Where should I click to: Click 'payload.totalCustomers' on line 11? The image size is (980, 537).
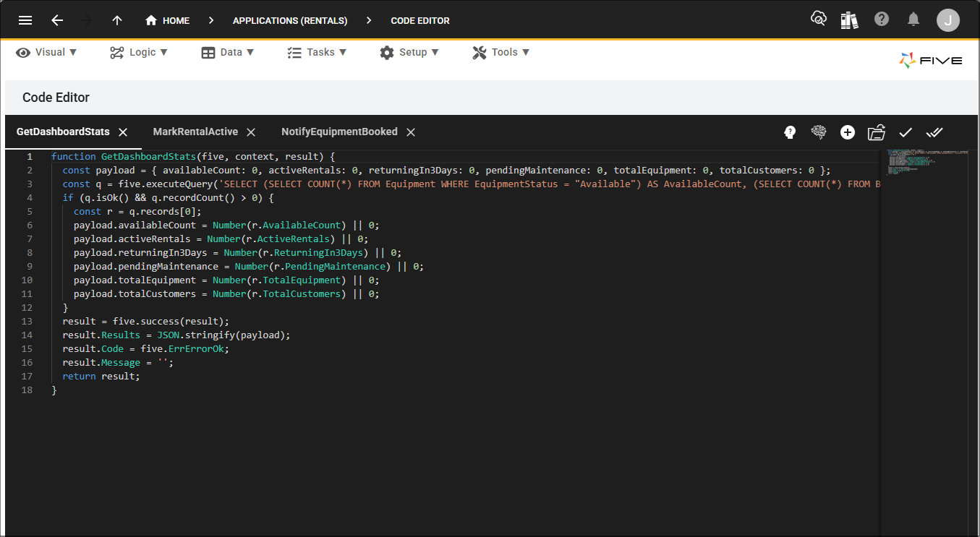click(x=135, y=293)
